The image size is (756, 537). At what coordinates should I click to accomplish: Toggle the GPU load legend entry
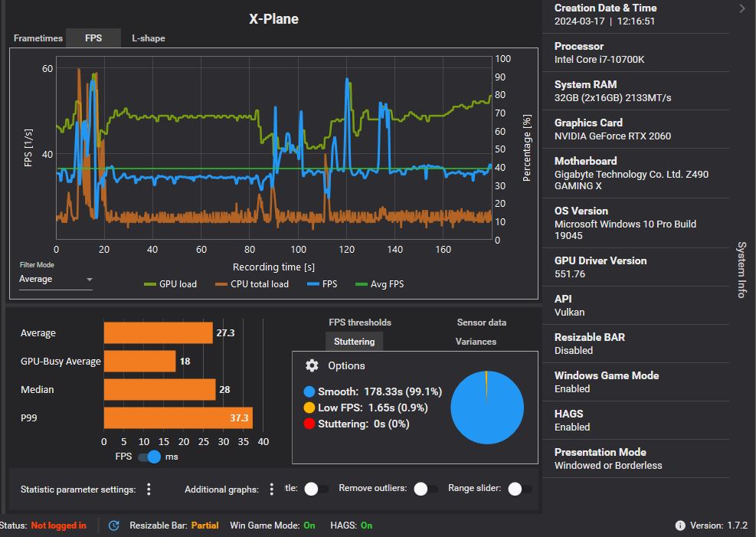click(x=170, y=284)
